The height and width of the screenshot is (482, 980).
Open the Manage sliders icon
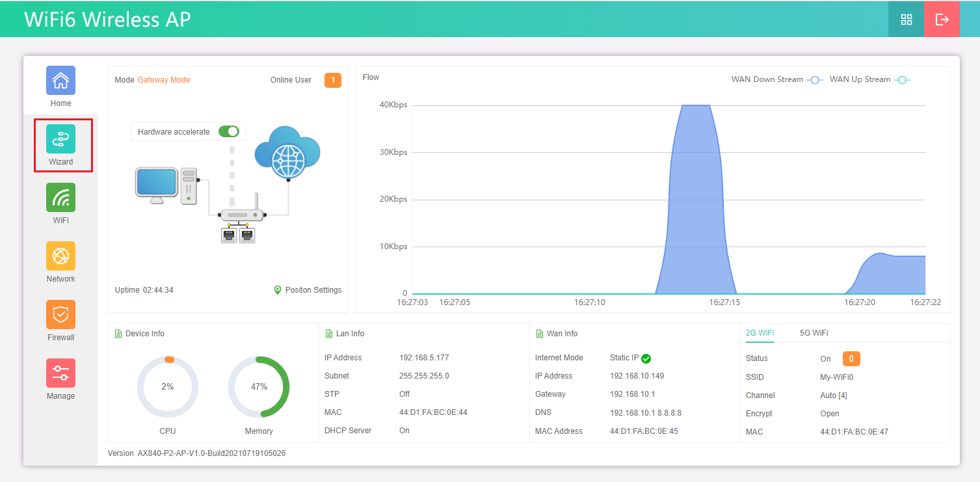pyautogui.click(x=60, y=373)
